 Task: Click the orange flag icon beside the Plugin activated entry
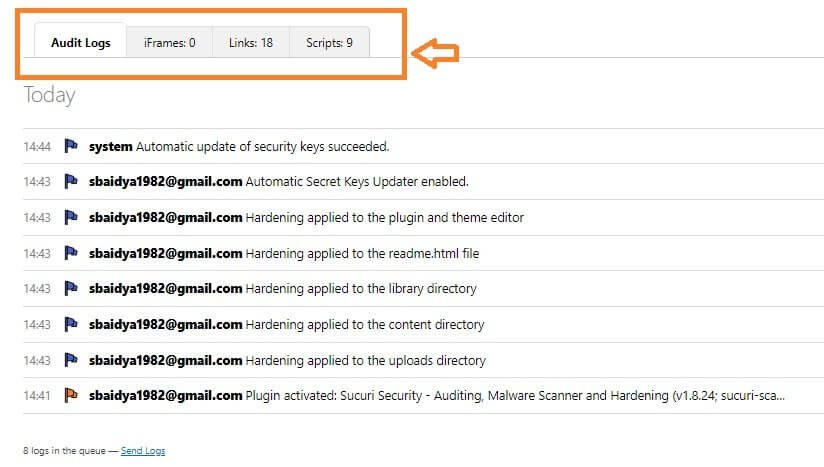point(71,395)
